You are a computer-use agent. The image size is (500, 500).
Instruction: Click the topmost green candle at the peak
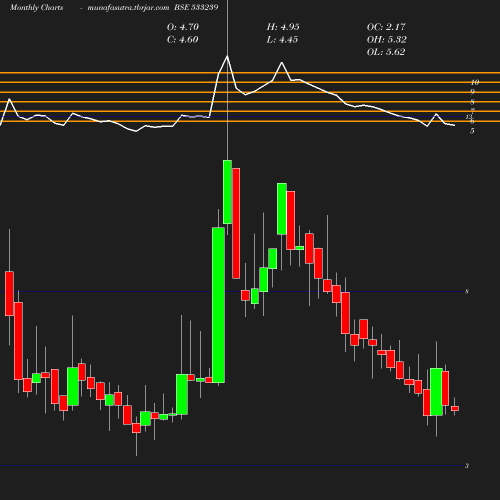[x=227, y=192]
